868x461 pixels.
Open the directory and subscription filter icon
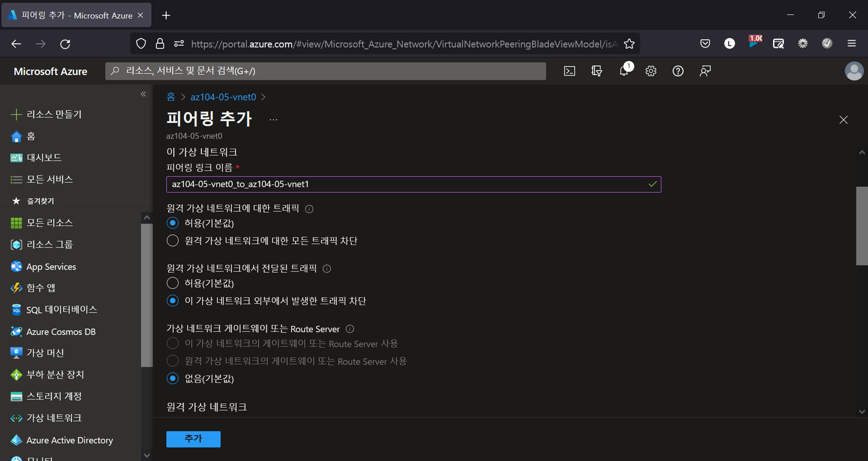pyautogui.click(x=597, y=71)
